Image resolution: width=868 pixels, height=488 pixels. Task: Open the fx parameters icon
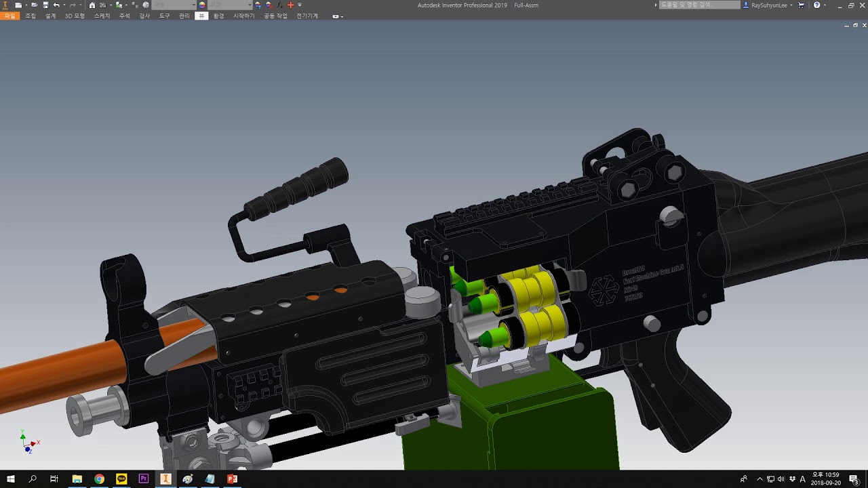(279, 5)
